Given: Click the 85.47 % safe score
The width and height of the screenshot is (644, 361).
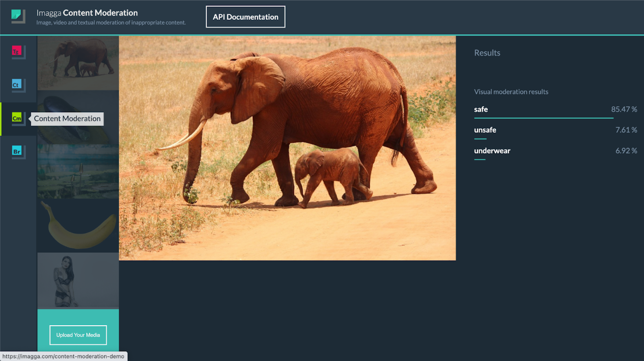Looking at the screenshot, I should [x=624, y=109].
